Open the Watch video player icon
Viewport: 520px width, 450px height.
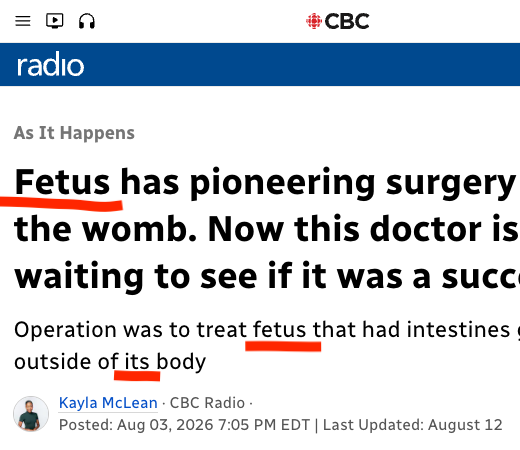[55, 21]
